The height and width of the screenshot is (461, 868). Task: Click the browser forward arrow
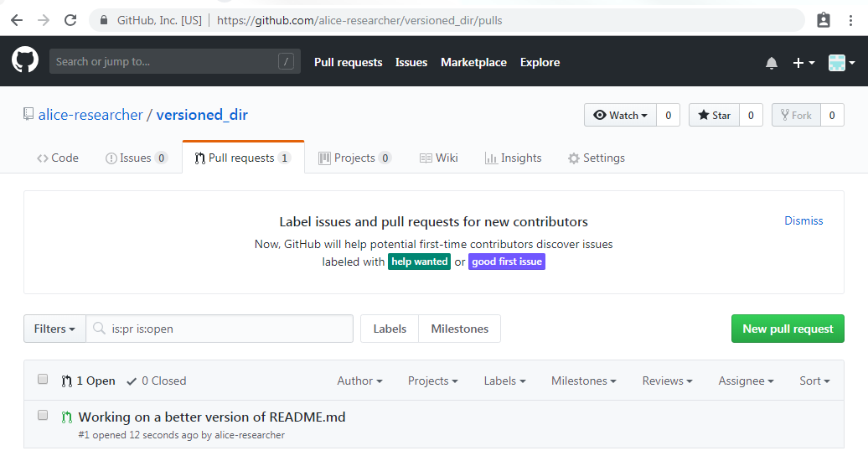pyautogui.click(x=44, y=20)
